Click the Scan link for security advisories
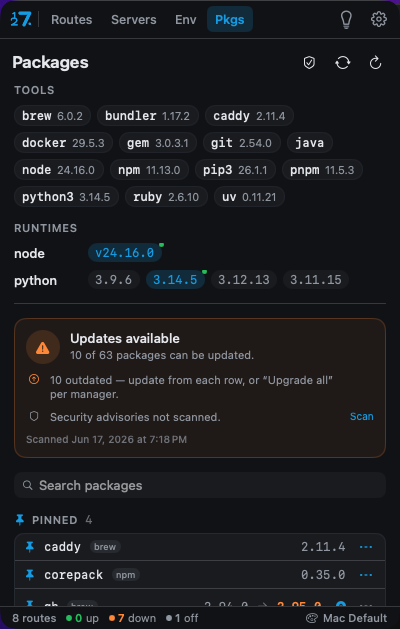This screenshot has height=629, width=400. pyautogui.click(x=361, y=416)
